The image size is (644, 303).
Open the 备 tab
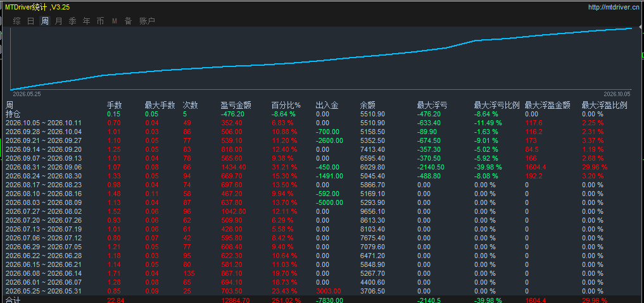pyautogui.click(x=129, y=21)
